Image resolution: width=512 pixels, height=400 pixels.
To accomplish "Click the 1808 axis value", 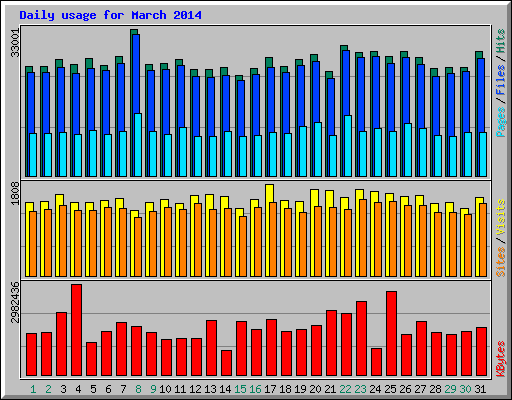I will [x=15, y=193].
